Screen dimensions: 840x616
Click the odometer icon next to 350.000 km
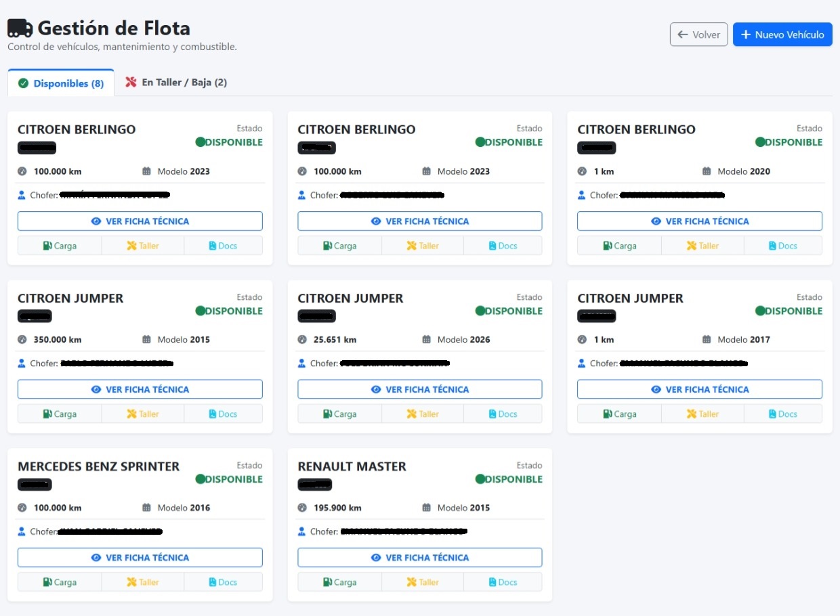coord(22,340)
